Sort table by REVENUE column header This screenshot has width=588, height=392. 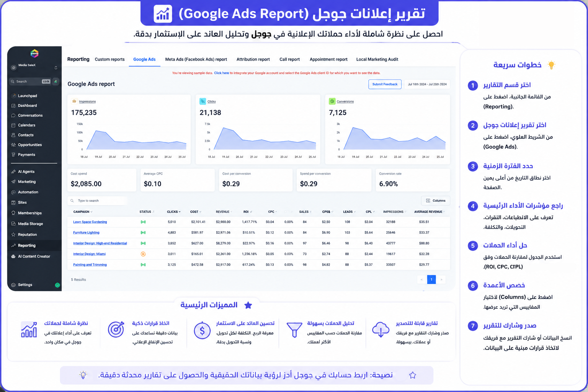[x=224, y=212]
